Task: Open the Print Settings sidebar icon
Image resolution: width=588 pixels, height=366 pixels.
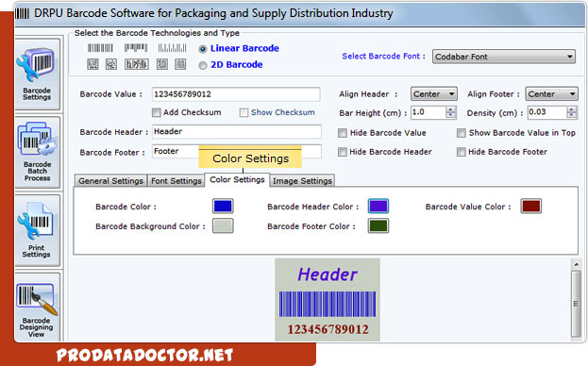Action: 37,230
